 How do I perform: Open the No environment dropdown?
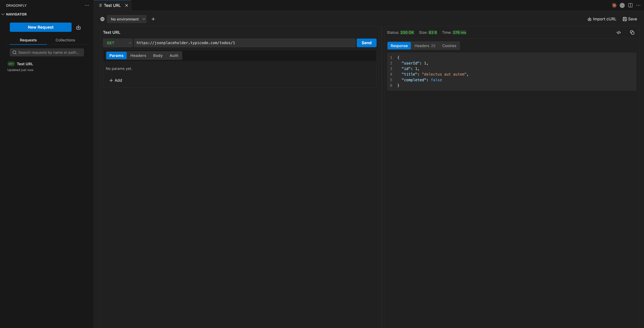127,19
